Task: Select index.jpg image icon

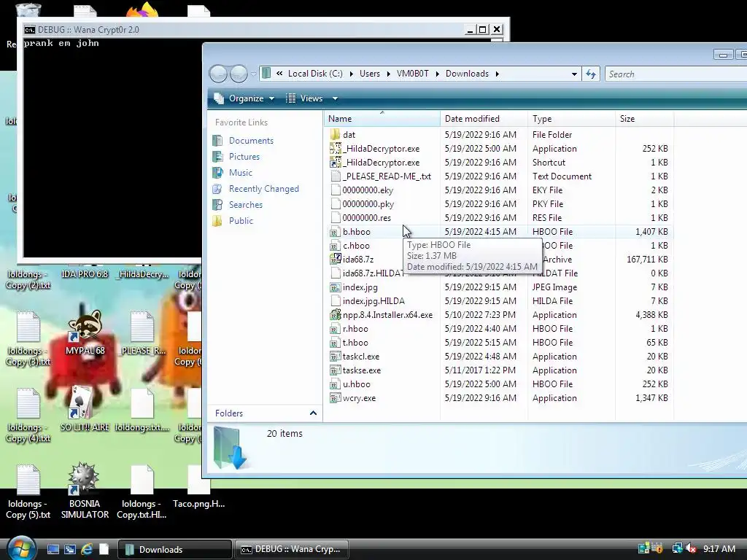Action: pyautogui.click(x=336, y=287)
